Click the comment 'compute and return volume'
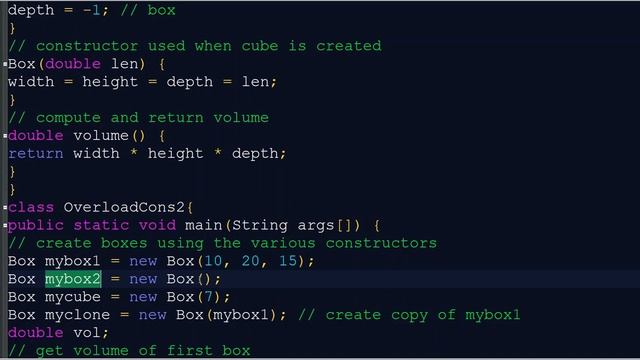The image size is (640, 360). 138,118
